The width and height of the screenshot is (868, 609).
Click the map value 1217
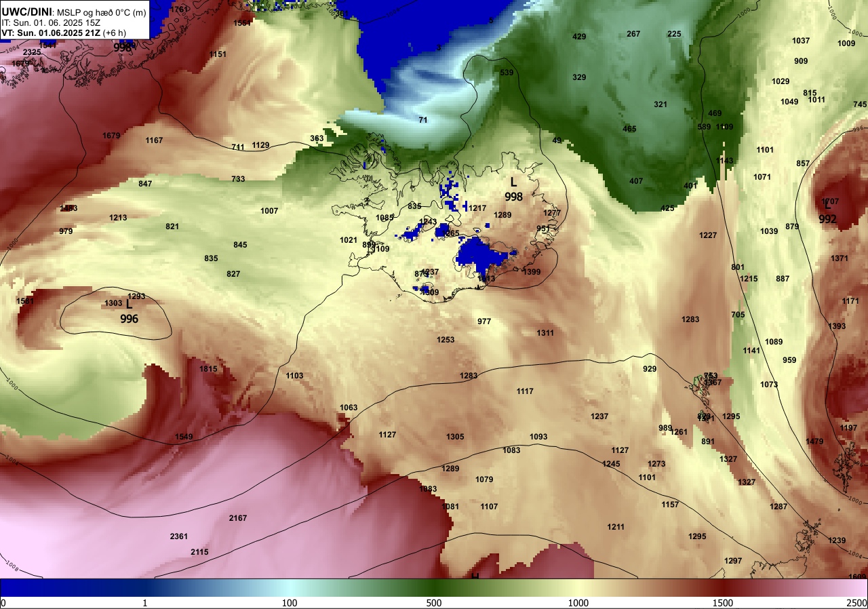point(477,208)
